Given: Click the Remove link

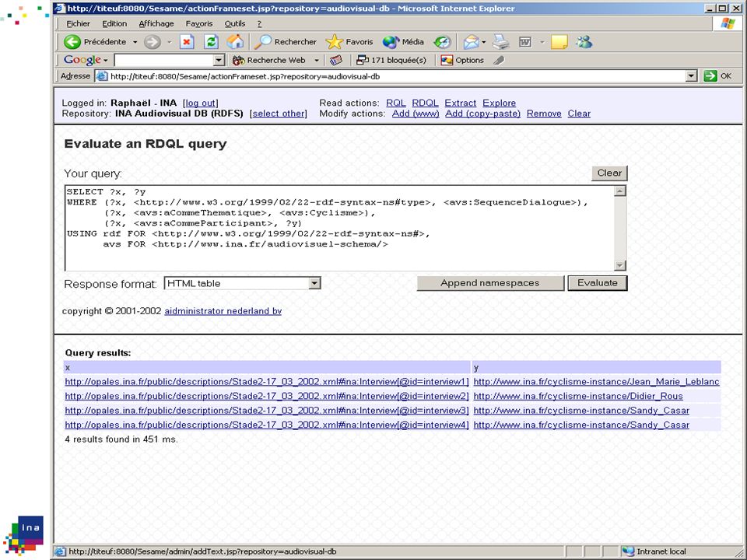Looking at the screenshot, I should pos(544,114).
